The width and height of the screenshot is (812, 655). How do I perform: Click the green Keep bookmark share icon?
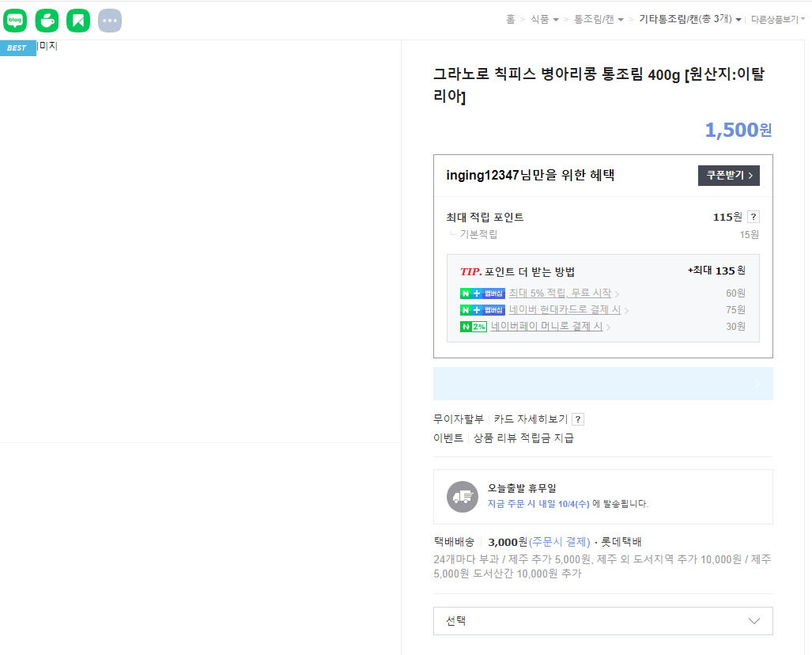[x=77, y=21]
